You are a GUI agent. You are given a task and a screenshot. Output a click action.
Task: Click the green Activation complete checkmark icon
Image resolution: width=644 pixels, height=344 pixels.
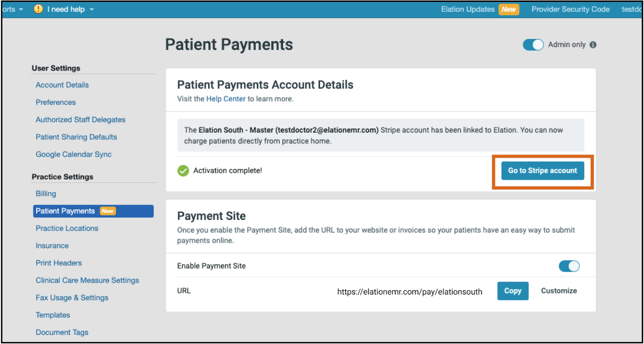[183, 170]
